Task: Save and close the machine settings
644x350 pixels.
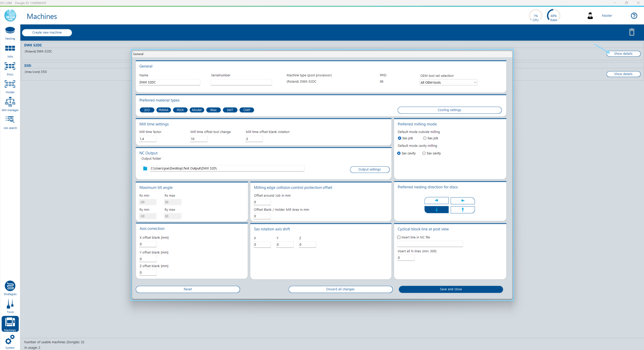Action: (x=450, y=289)
